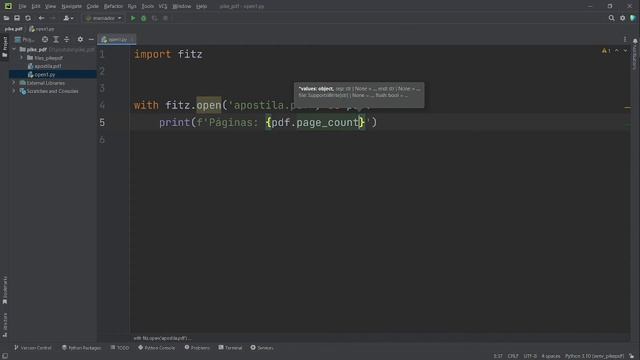Click the 4 spaces indent status item
This screenshot has width=640, height=360.
click(x=551, y=356)
